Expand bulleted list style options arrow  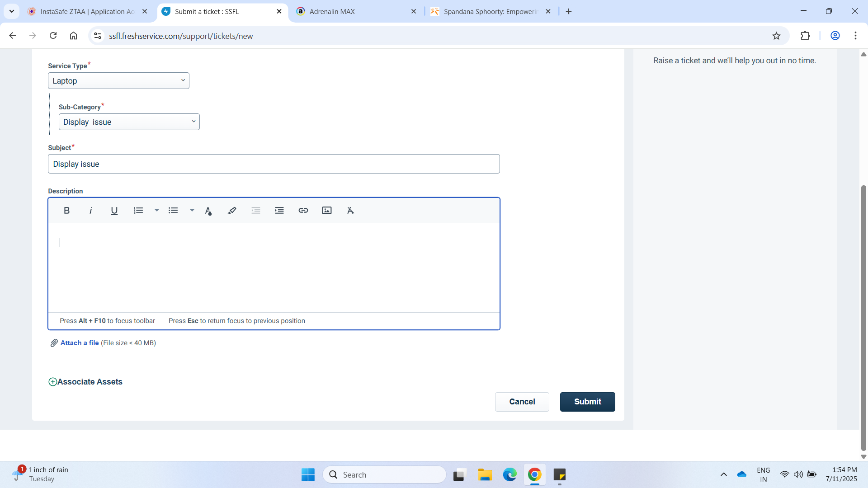192,211
